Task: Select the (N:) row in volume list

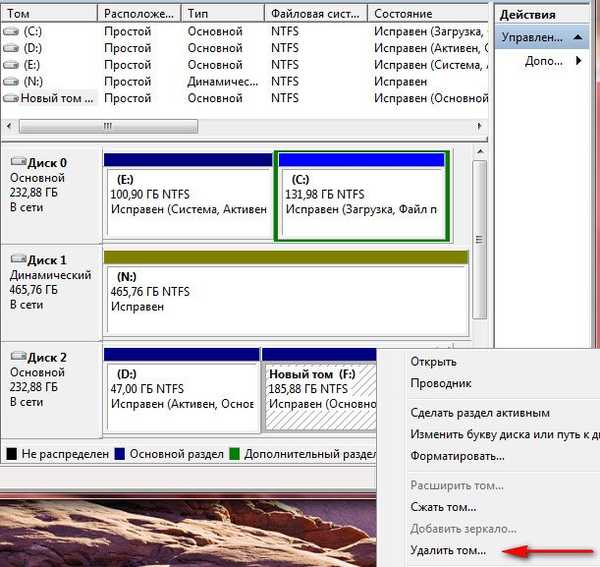Action: point(244,81)
